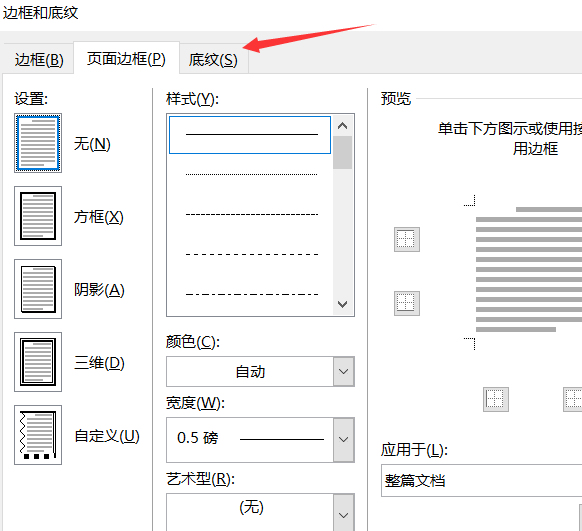
Task: Choose the 自定义(U) custom border icon
Action: click(38, 435)
